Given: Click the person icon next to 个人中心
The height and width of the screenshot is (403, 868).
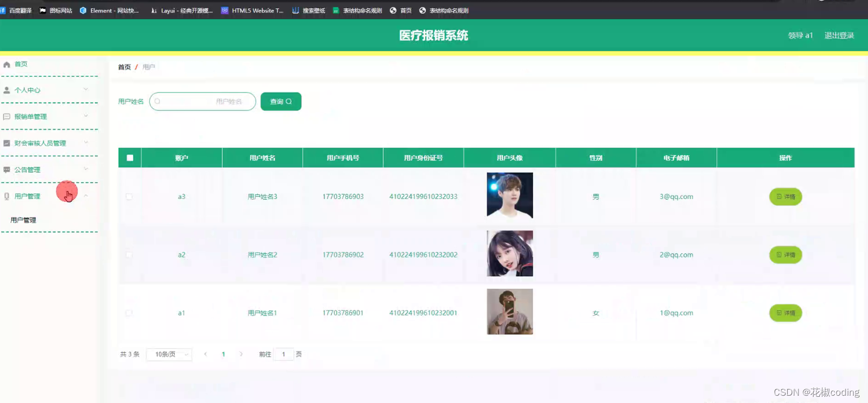Looking at the screenshot, I should coord(6,90).
